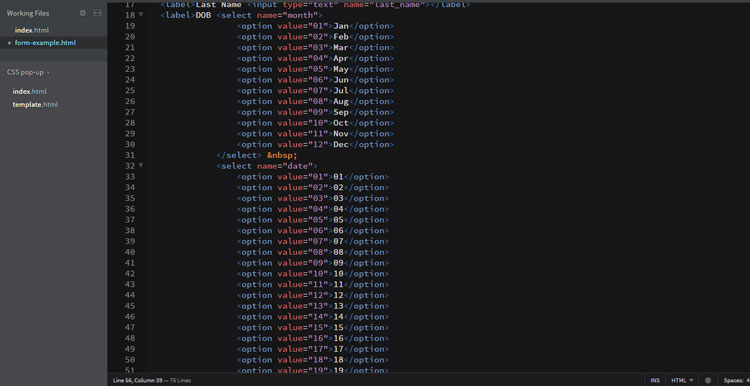Open the Working Files settings gear
The width and height of the screenshot is (750, 386).
coord(82,13)
